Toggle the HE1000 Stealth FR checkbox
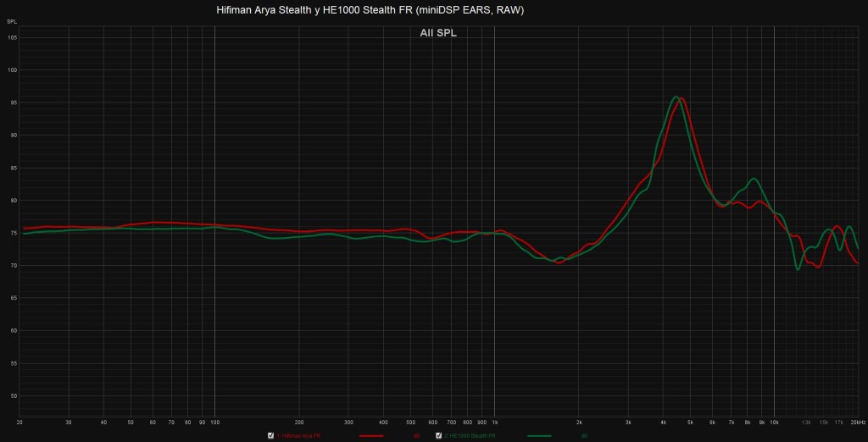 (x=437, y=435)
